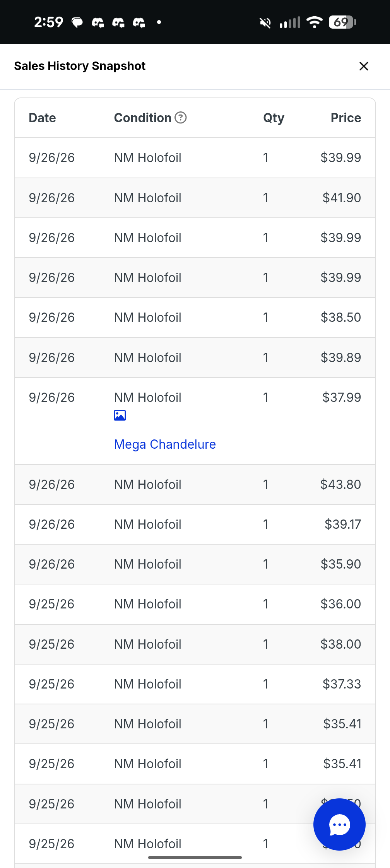Viewport: 390px width, 868px height.
Task: Open the Mega Chandelure link
Action: point(165,444)
